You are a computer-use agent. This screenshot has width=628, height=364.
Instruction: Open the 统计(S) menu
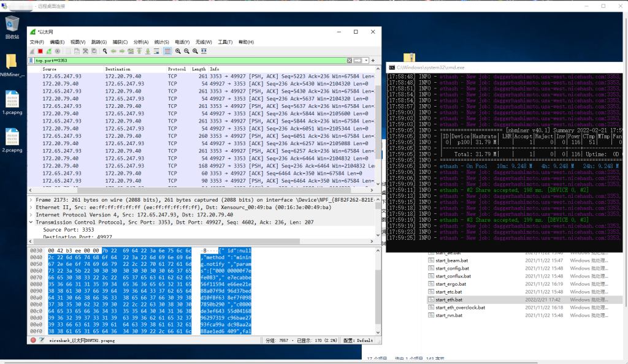tap(162, 42)
